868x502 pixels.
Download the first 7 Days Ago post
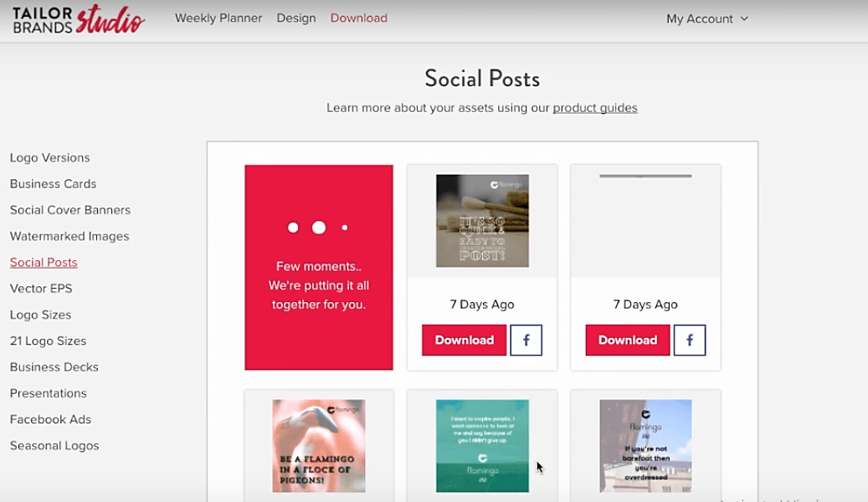464,341
